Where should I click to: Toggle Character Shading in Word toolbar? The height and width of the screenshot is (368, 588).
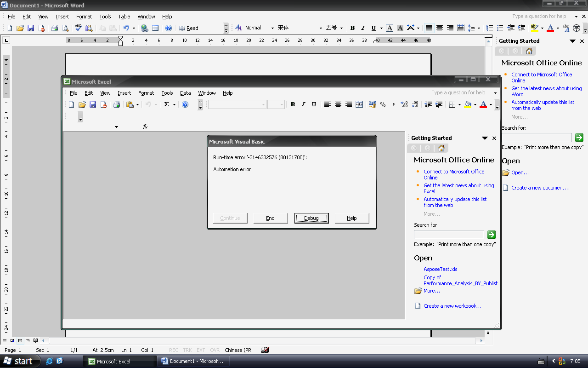click(x=400, y=28)
